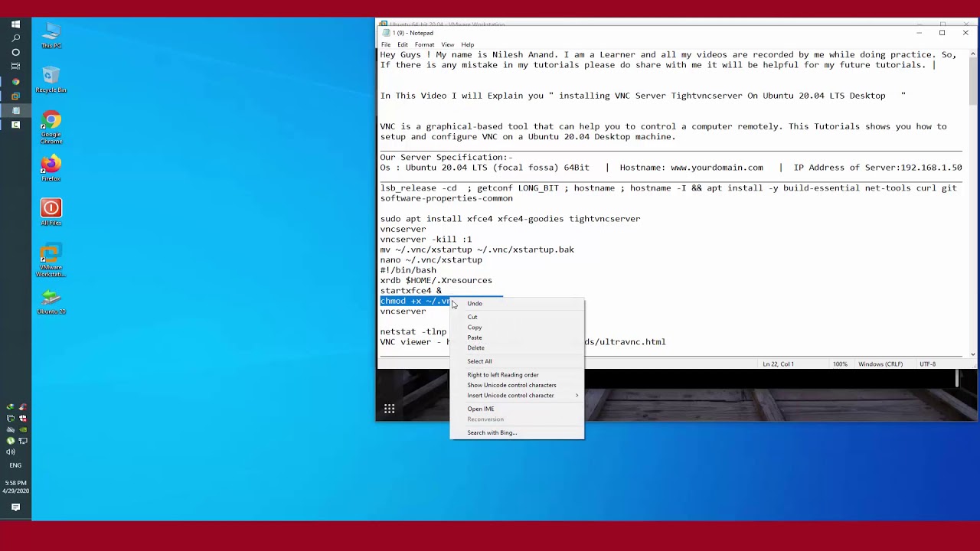Image resolution: width=980 pixels, height=551 pixels.
Task: Choose Copy from the context menu
Action: click(517, 328)
